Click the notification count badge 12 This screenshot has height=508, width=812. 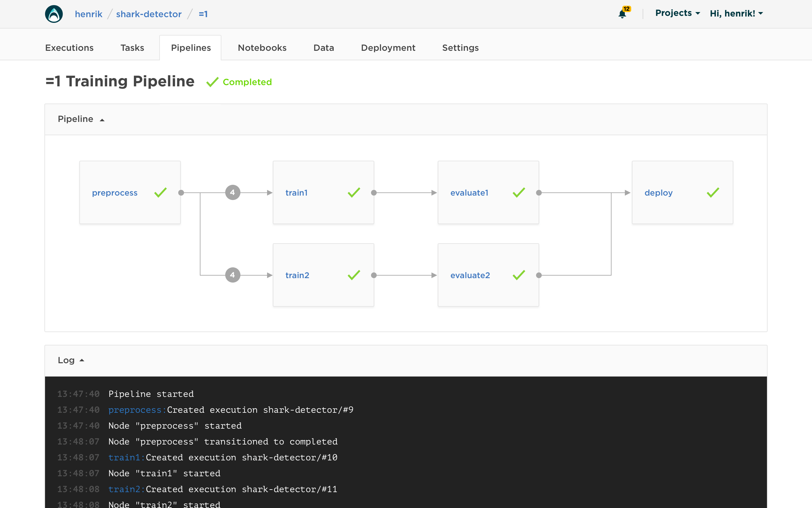[x=626, y=9]
